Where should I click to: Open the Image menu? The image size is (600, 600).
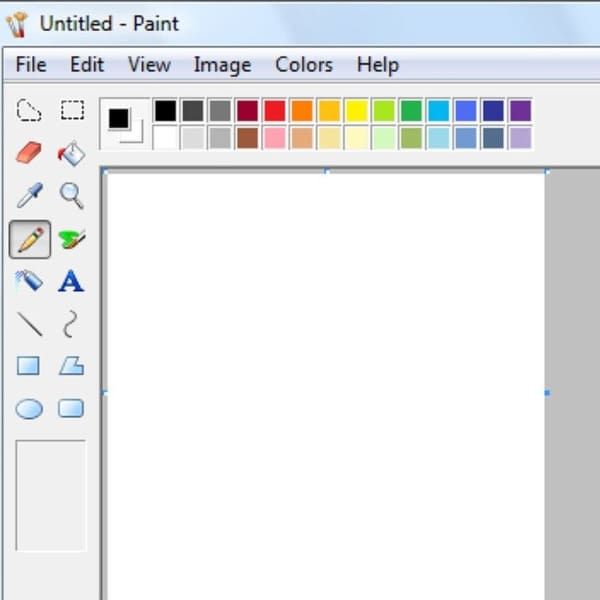click(222, 65)
